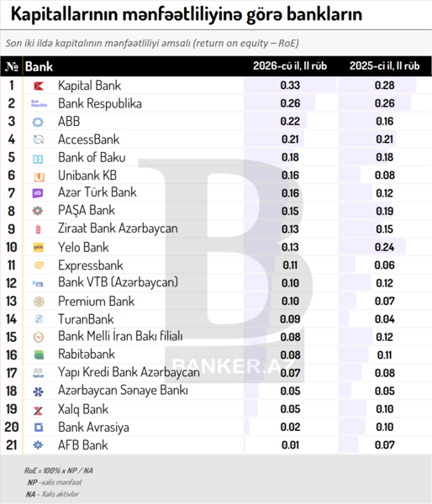Click the Premium Bank logo icon
The image size is (432, 504).
[x=39, y=302]
